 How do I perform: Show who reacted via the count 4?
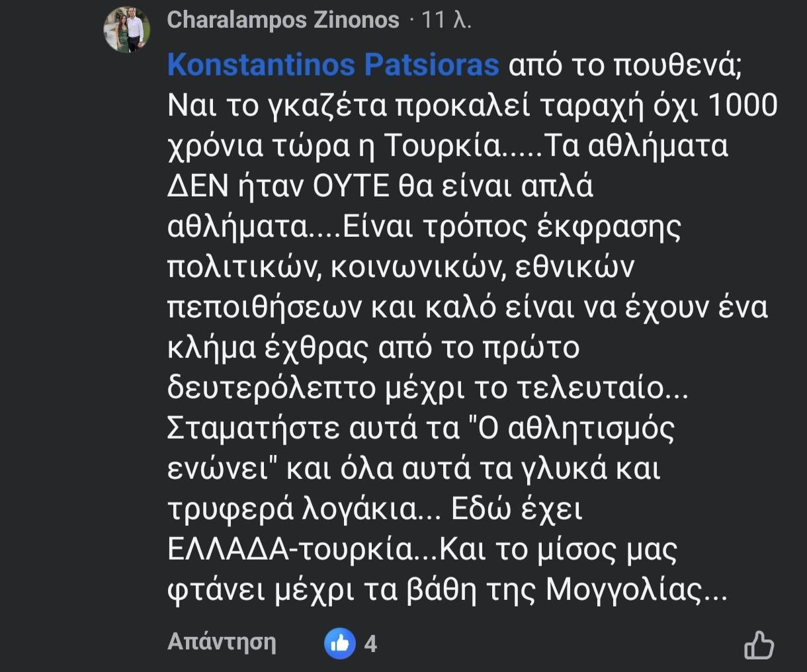click(371, 644)
